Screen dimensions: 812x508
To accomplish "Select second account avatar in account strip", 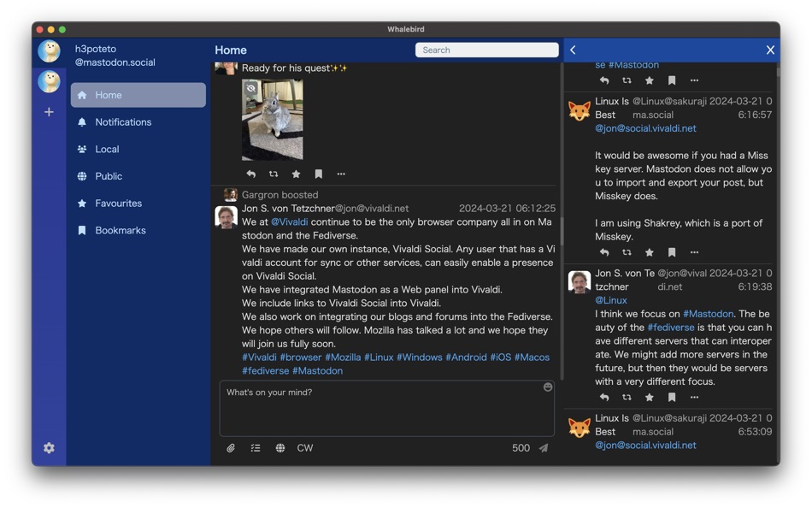I will click(49, 81).
